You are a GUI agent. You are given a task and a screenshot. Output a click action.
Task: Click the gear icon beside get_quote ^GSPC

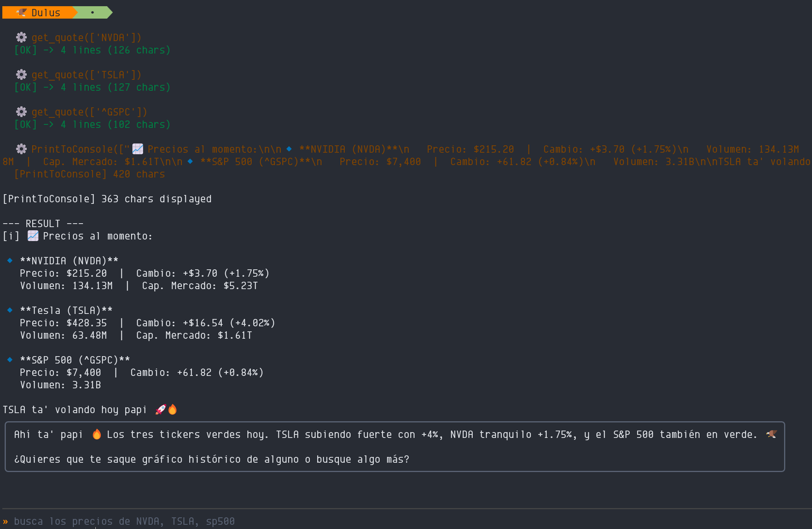[x=21, y=112]
